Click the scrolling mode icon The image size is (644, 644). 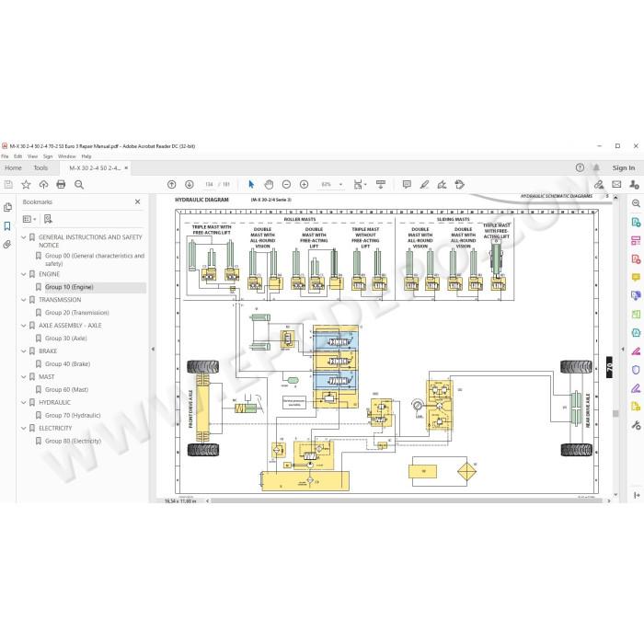tap(381, 184)
